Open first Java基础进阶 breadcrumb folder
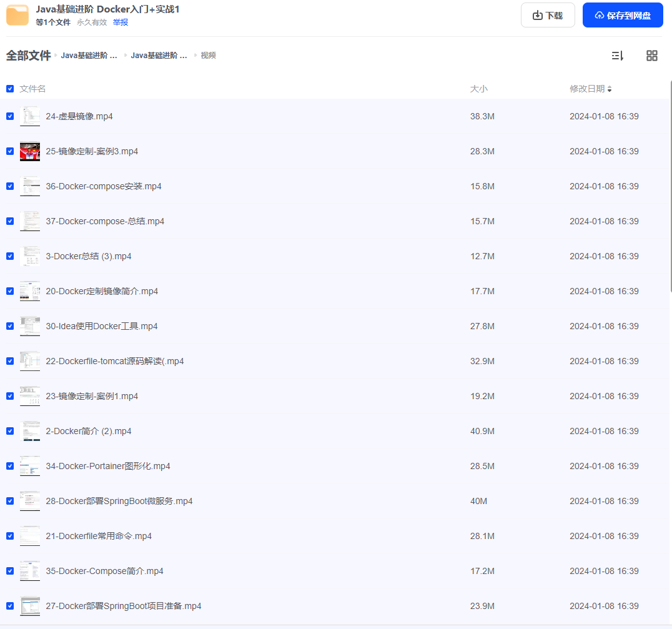 pos(89,56)
